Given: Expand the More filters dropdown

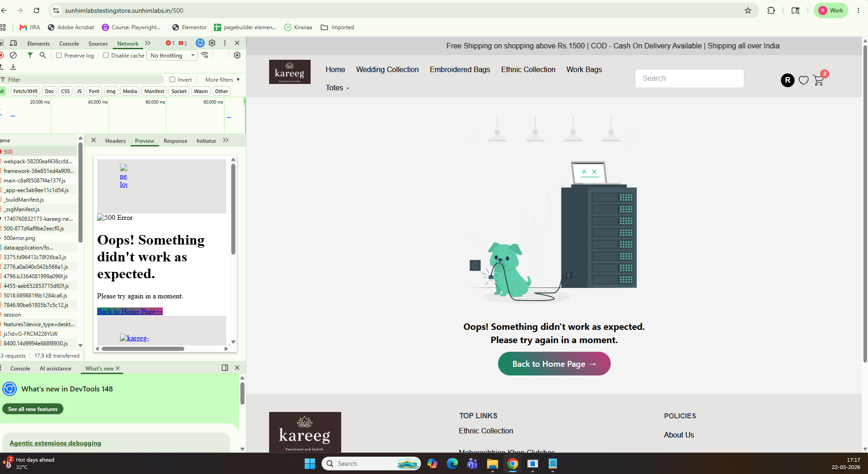Looking at the screenshot, I should tap(223, 80).
